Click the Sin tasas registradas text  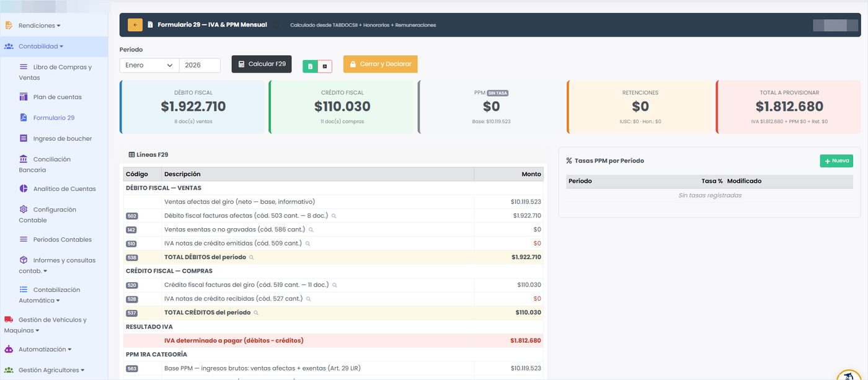tap(710, 195)
